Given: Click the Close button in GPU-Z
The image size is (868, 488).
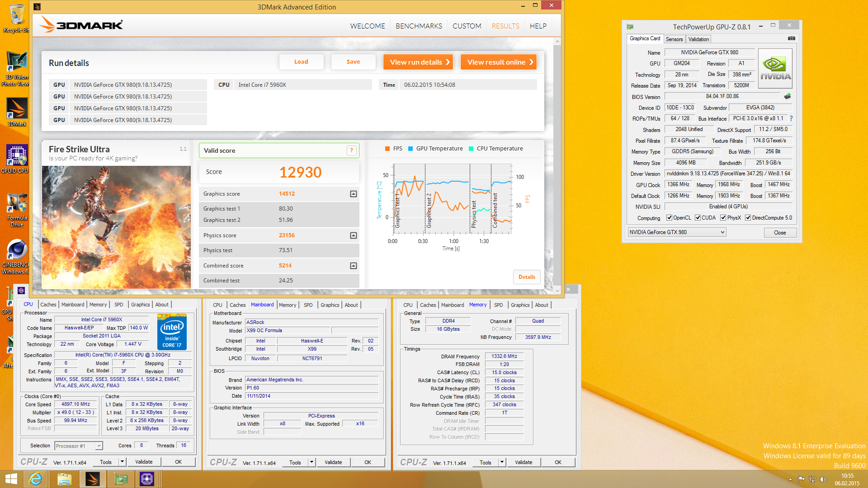Looking at the screenshot, I should pos(780,233).
